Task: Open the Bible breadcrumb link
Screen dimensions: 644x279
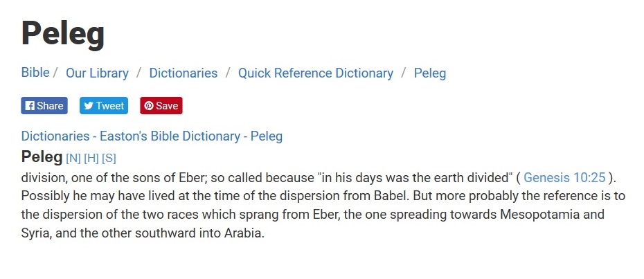Action: [x=35, y=73]
